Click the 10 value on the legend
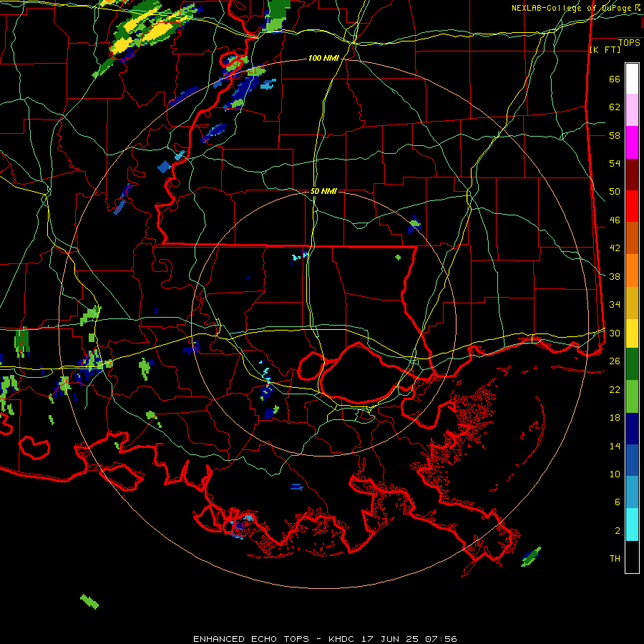Viewport: 644px width, 644px height. [x=615, y=474]
